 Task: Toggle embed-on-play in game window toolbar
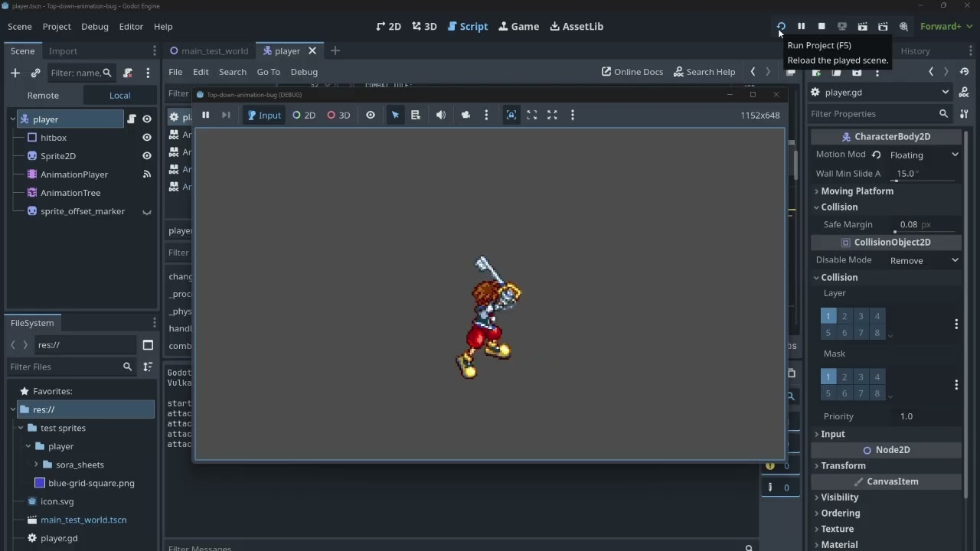pyautogui.click(x=511, y=116)
